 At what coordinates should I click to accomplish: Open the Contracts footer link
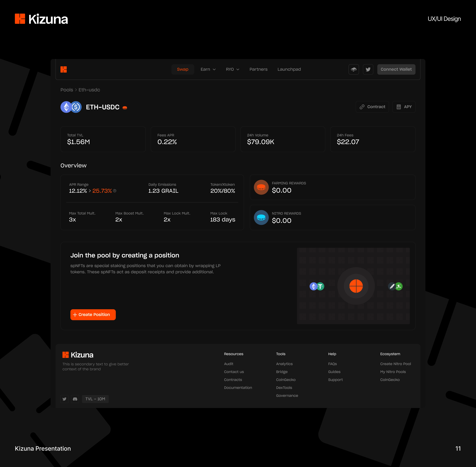tap(233, 380)
